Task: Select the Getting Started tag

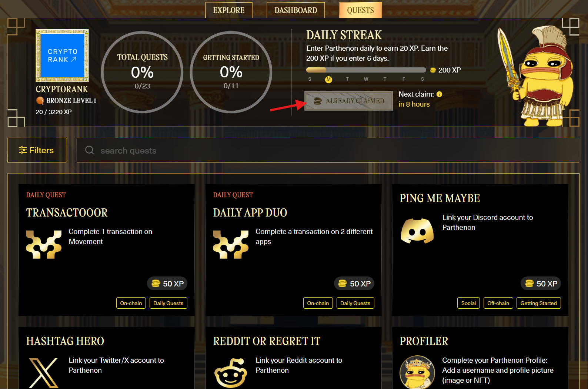Action: tap(539, 303)
